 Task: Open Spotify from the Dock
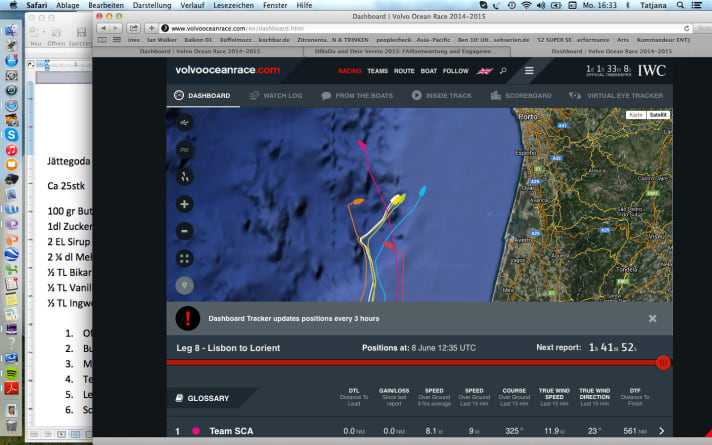click(11, 373)
